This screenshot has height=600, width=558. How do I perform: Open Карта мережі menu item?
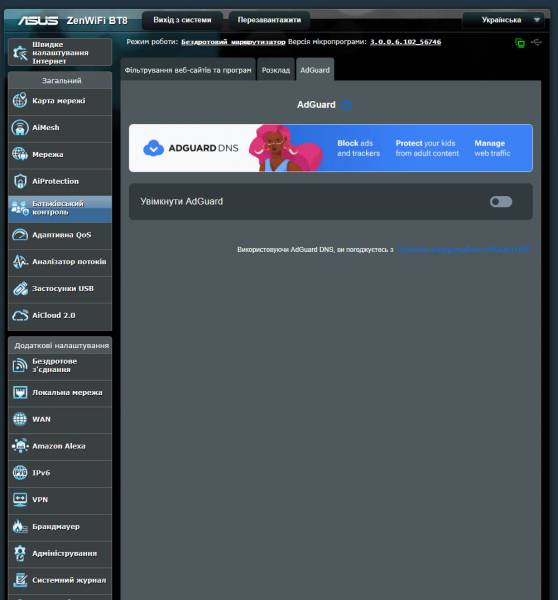coord(60,101)
